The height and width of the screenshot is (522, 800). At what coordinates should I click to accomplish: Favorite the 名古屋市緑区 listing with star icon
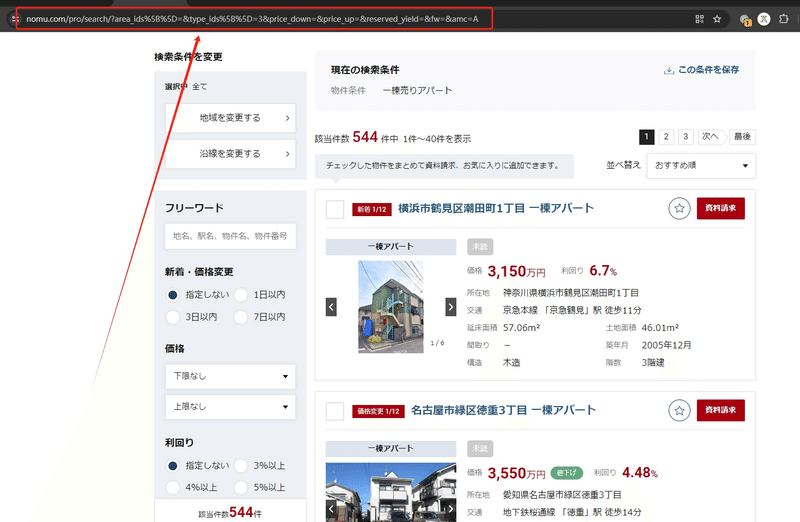(x=679, y=410)
